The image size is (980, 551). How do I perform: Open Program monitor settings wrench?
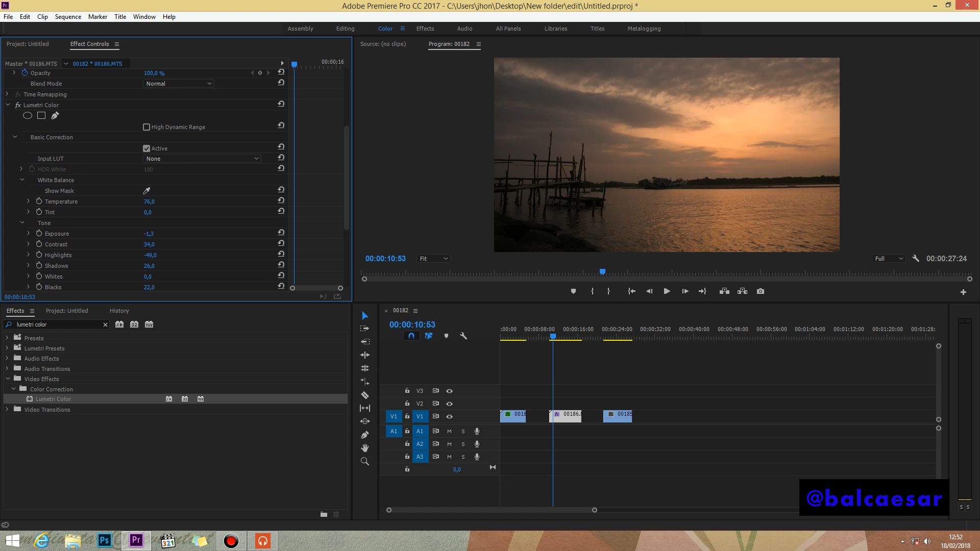(916, 259)
